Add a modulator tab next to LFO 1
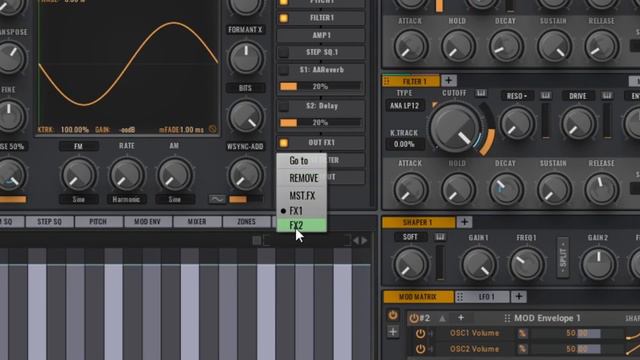The width and height of the screenshot is (640, 360). [519, 296]
